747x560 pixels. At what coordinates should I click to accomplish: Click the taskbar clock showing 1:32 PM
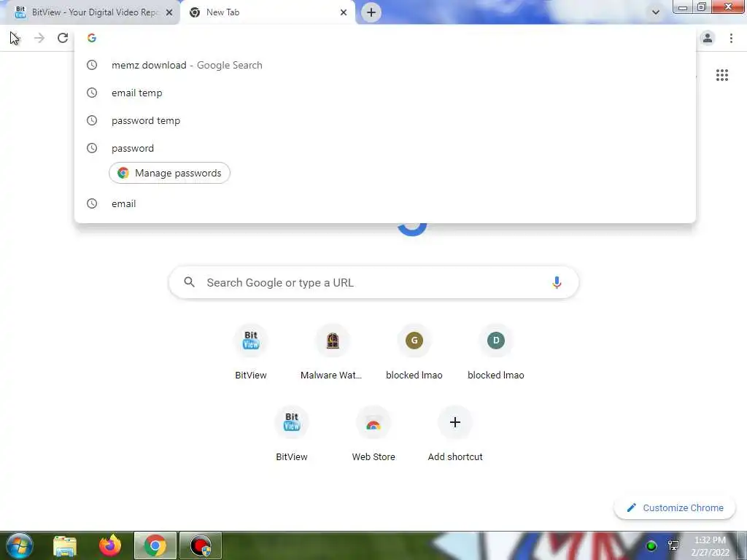[710, 546]
